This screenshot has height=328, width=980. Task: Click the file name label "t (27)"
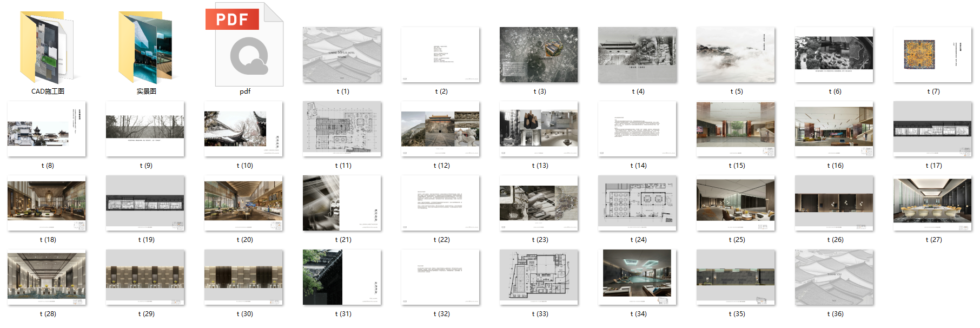pos(933,240)
